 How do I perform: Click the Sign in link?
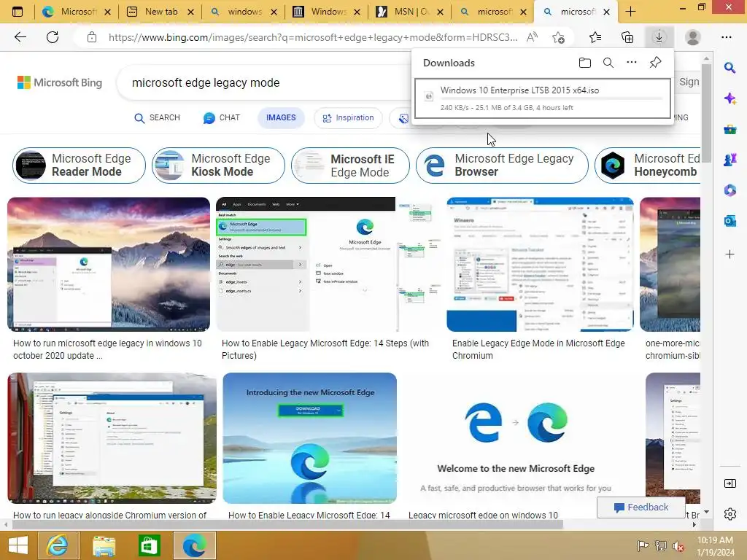(689, 82)
